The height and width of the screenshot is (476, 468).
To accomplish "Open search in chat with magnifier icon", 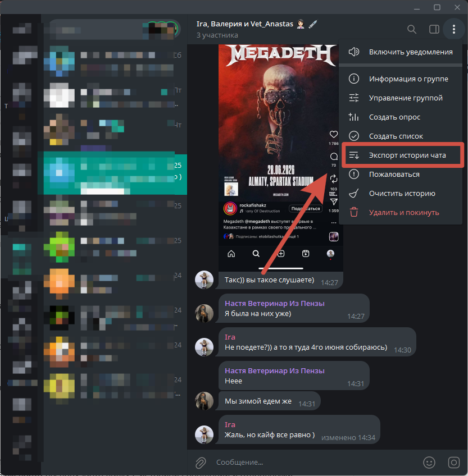I will pos(411,29).
